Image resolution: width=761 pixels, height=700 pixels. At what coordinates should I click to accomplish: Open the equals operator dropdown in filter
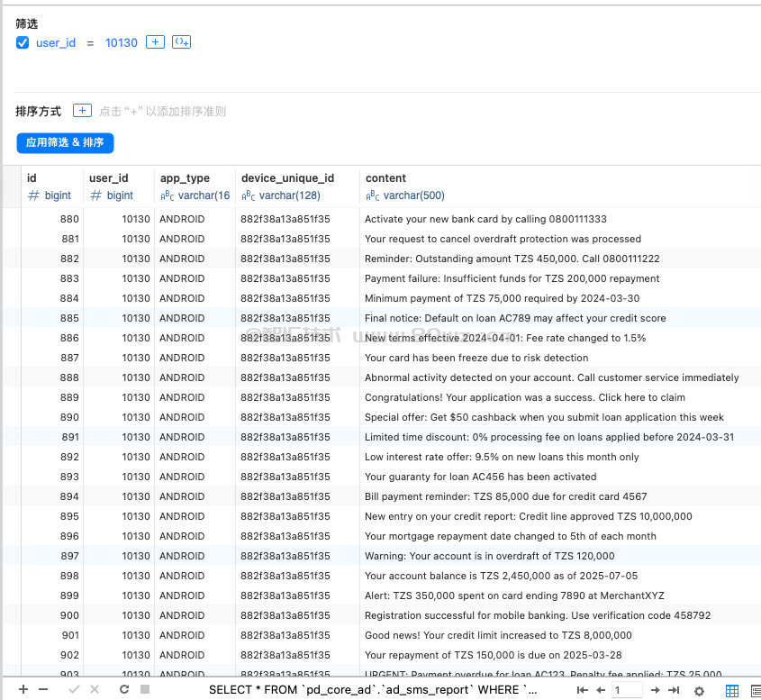[90, 42]
